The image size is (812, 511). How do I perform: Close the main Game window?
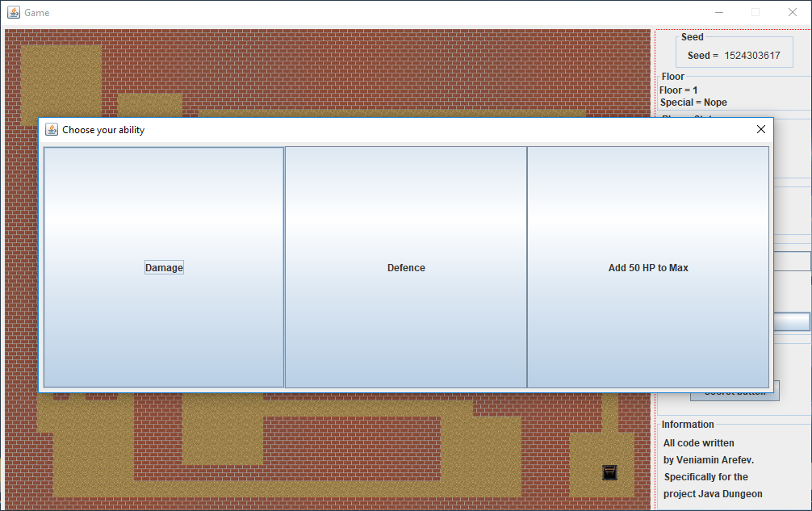pos(792,12)
